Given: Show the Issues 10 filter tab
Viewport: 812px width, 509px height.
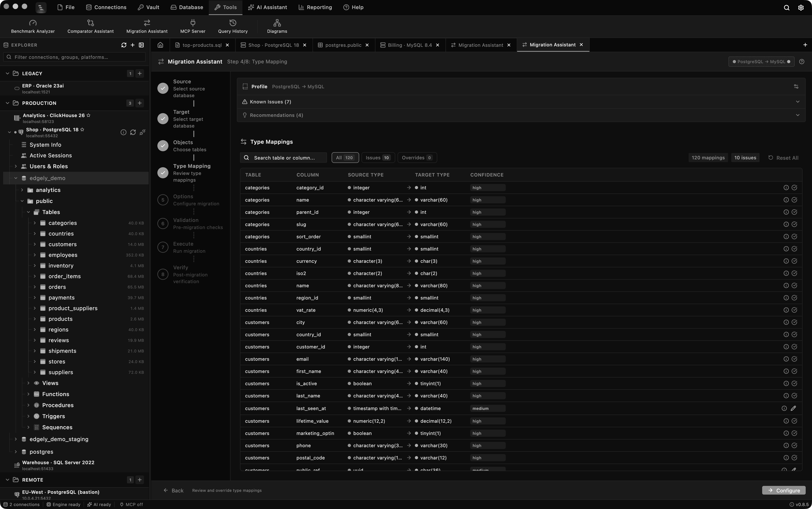Looking at the screenshot, I should (x=378, y=158).
